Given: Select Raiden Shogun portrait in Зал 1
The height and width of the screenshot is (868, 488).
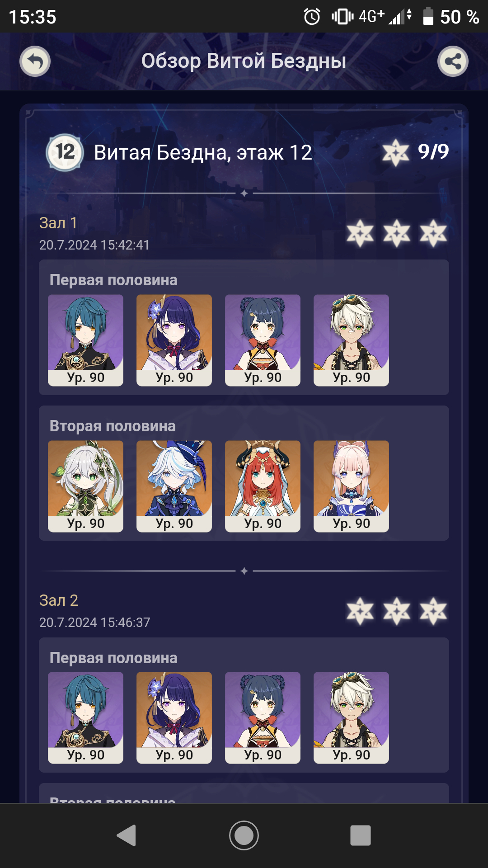Looking at the screenshot, I should [174, 340].
